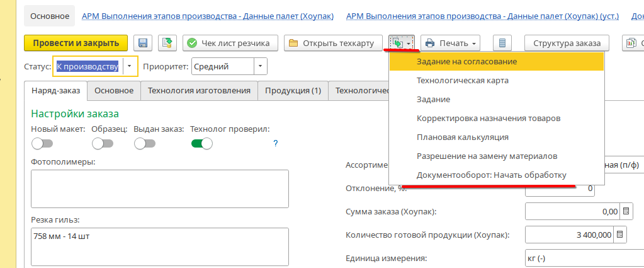The width and height of the screenshot is (644, 268).
Task: Select Технологическая карта menu item
Action: (462, 81)
